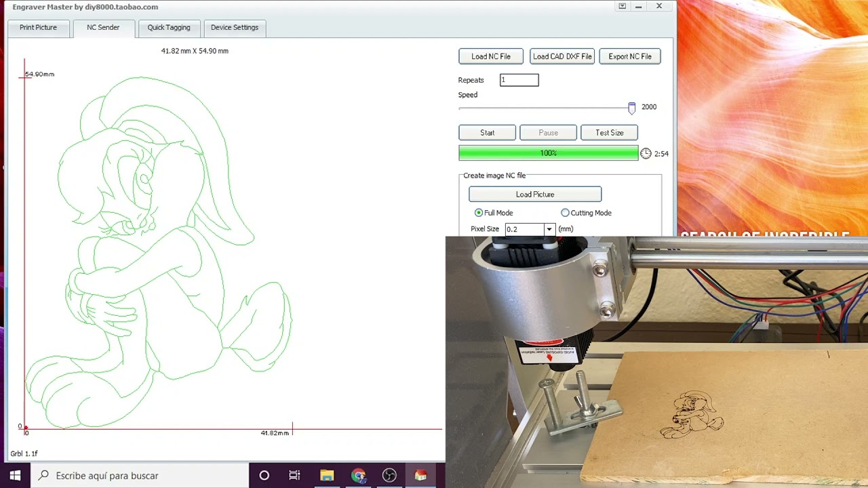Click the clock icon beside 2:54
This screenshot has height=488, width=868.
click(x=646, y=154)
